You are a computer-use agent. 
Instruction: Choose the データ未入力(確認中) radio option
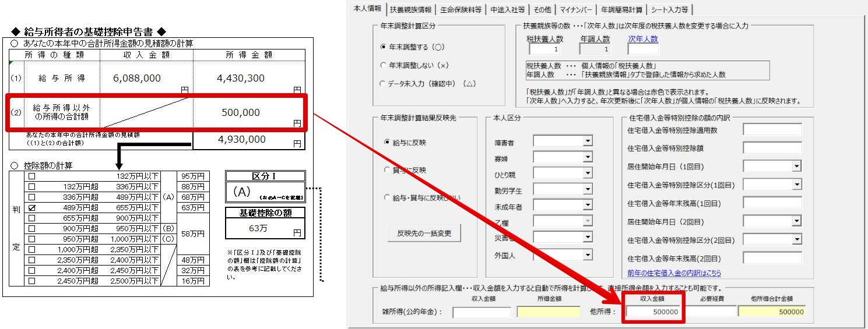point(382,84)
